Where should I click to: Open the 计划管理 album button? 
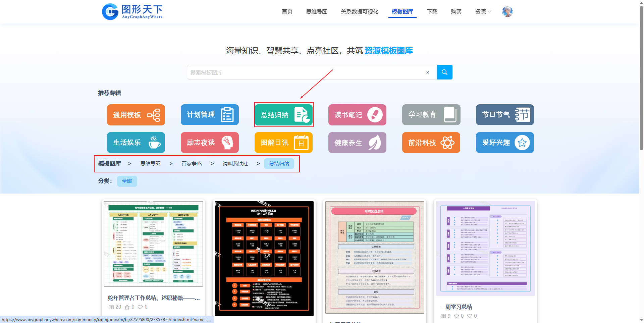click(x=210, y=115)
